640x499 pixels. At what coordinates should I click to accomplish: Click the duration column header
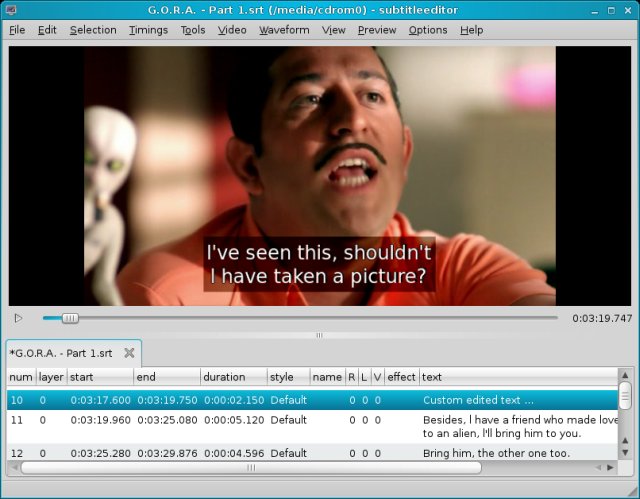point(232,377)
